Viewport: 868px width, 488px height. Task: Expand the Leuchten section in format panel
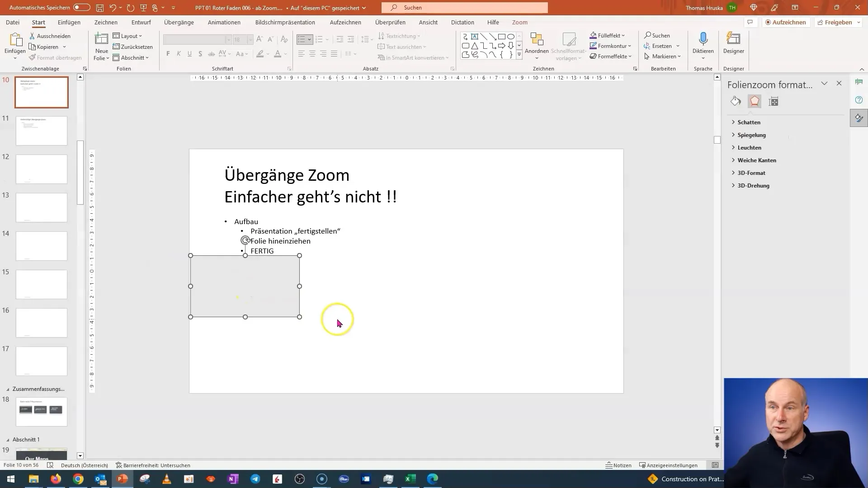coord(750,147)
